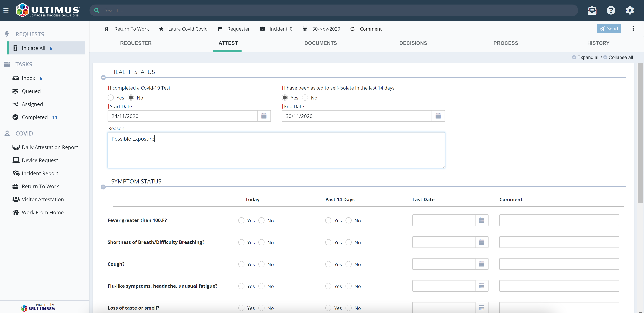The width and height of the screenshot is (644, 313).
Task: Click the Fever row Comment field
Action: point(559,220)
